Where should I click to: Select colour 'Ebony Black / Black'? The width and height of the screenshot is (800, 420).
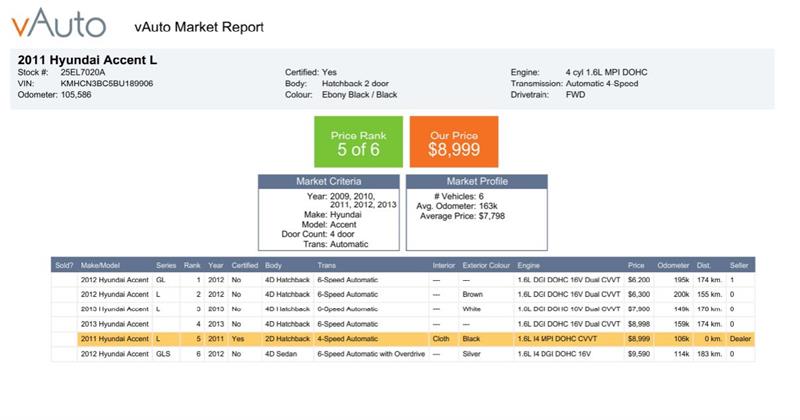point(359,95)
